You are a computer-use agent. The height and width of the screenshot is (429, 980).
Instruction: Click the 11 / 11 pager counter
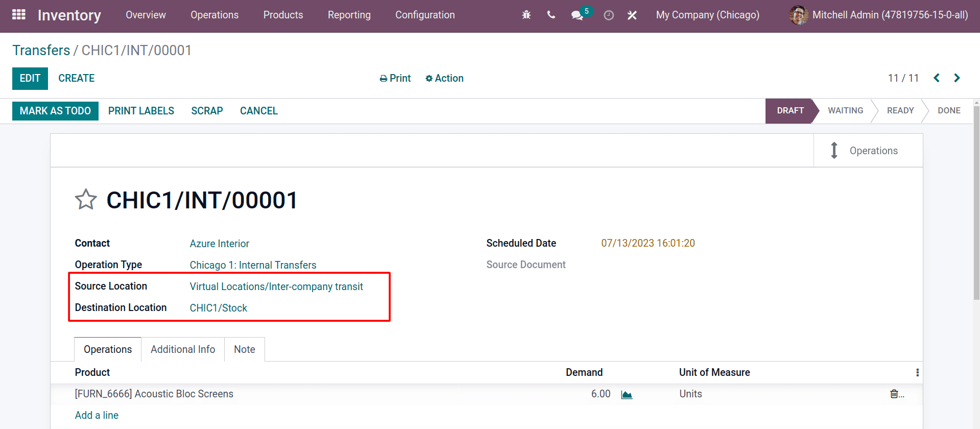[903, 78]
